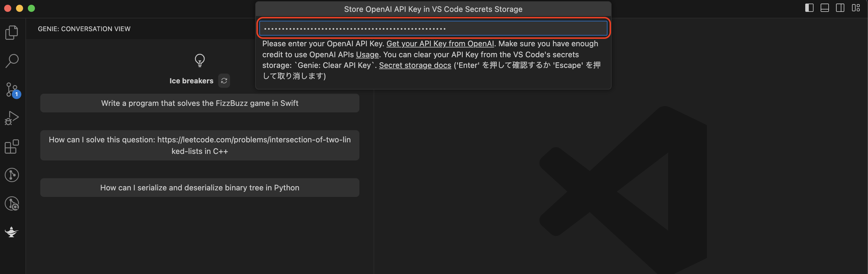Click the OpenAI API Key input field
868x274 pixels.
(x=433, y=28)
